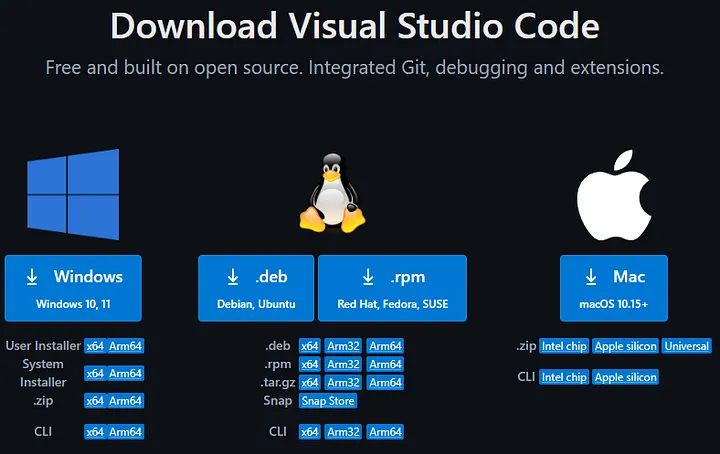Choose Linux .tar.gz Arm32 archive
Image resolution: width=720 pixels, height=454 pixels.
[x=343, y=383]
